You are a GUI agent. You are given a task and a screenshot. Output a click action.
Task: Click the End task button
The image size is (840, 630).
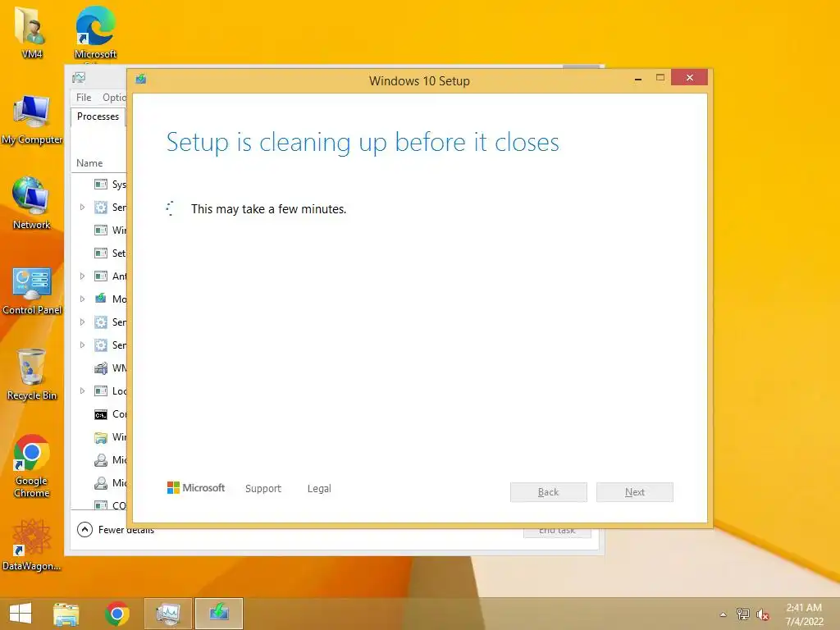[x=557, y=531]
